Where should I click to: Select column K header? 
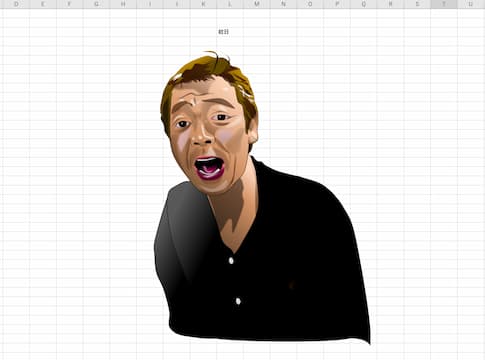203,4
